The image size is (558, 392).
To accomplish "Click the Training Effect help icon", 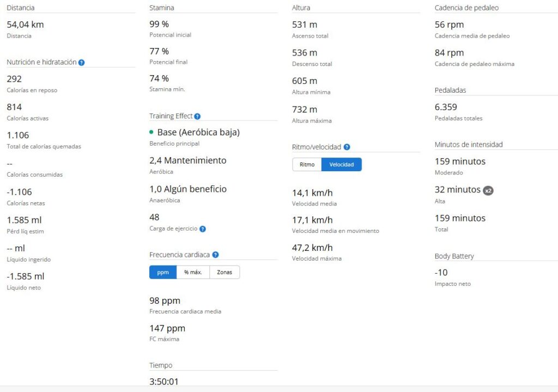I will coord(197,116).
